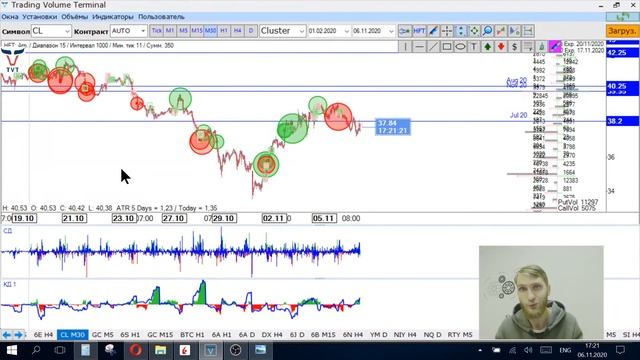Image resolution: width=640 pixels, height=360 pixels.
Task: Expand the Cluster chart type dropdown
Action: pyautogui.click(x=282, y=31)
